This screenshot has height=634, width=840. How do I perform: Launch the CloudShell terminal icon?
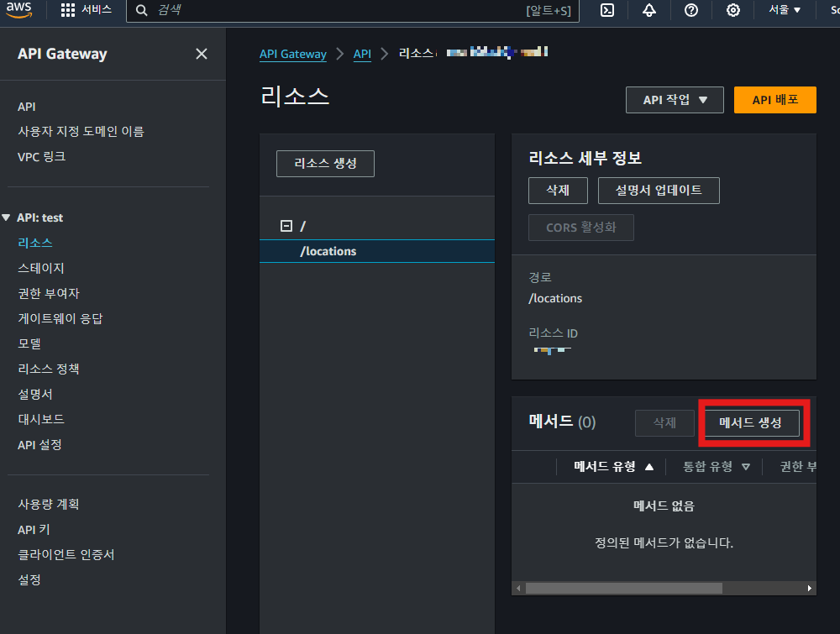coord(607,10)
